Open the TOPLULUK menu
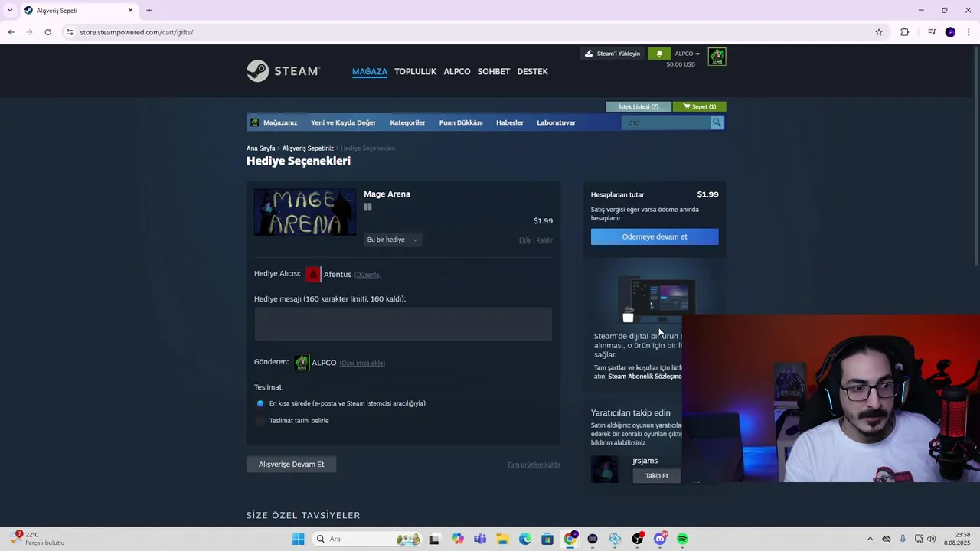Image resolution: width=980 pixels, height=551 pixels. click(415, 71)
